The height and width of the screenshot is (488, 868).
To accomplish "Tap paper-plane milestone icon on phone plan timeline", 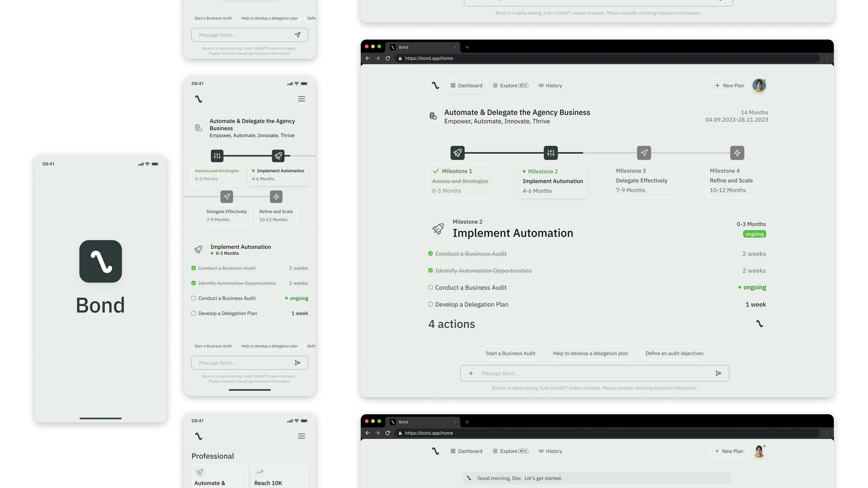I will pyautogui.click(x=227, y=196).
